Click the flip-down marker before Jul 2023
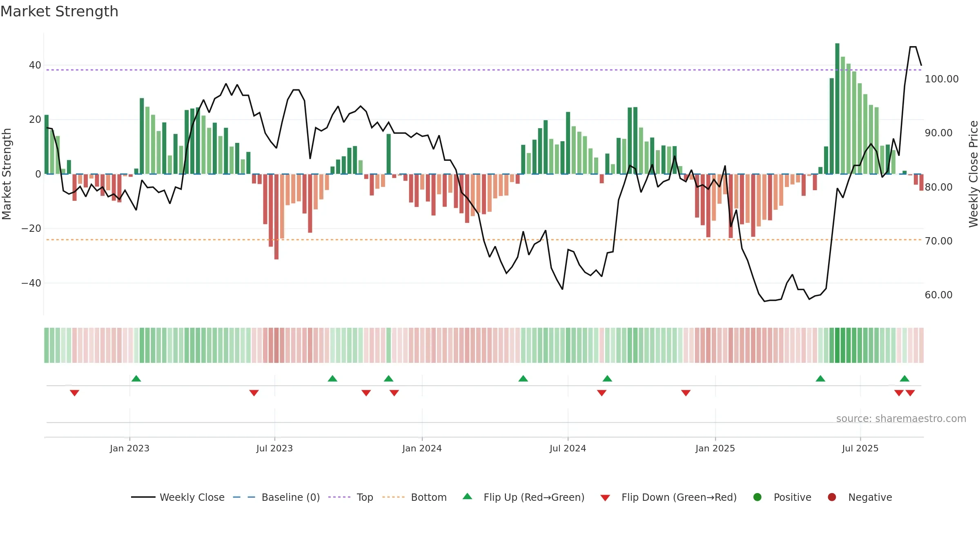Image resolution: width=980 pixels, height=551 pixels. [254, 393]
